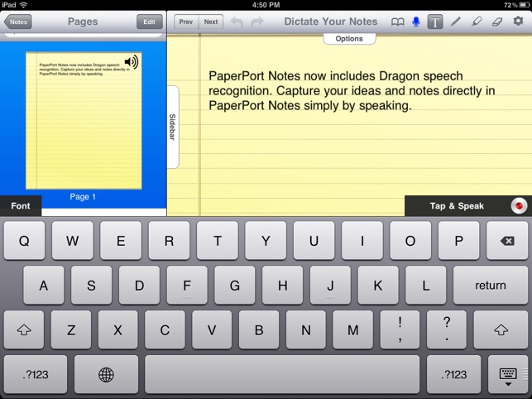Tap the Tap & Speak label
Screen dimensions: 532x399
[457, 206]
